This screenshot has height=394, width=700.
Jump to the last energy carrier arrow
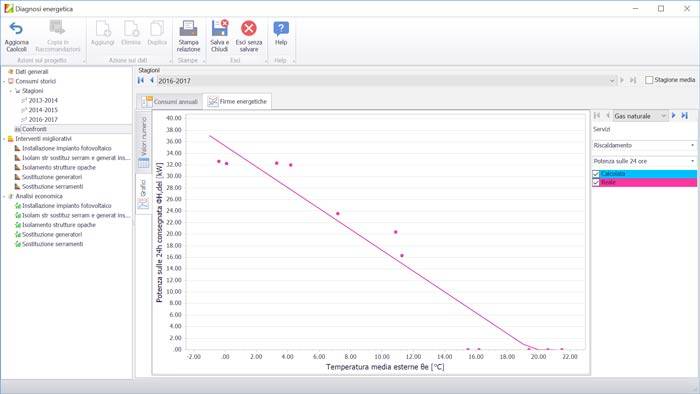click(x=684, y=116)
